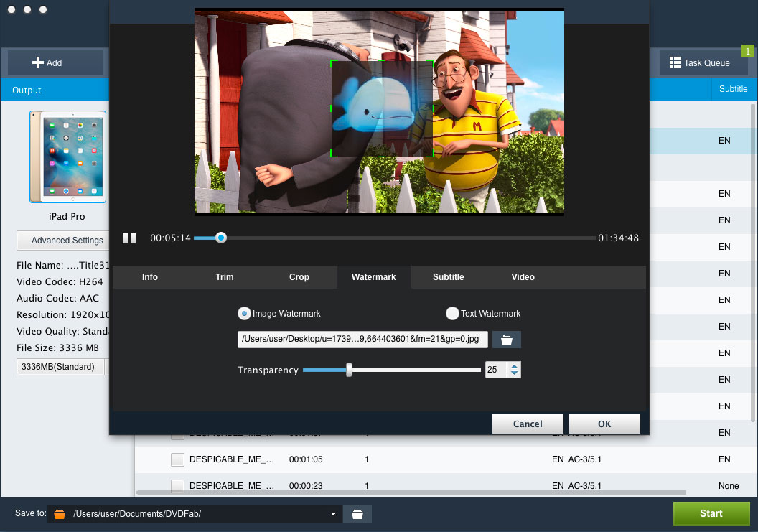Click the Transparency slider handle
The width and height of the screenshot is (758, 532).
[x=349, y=370]
